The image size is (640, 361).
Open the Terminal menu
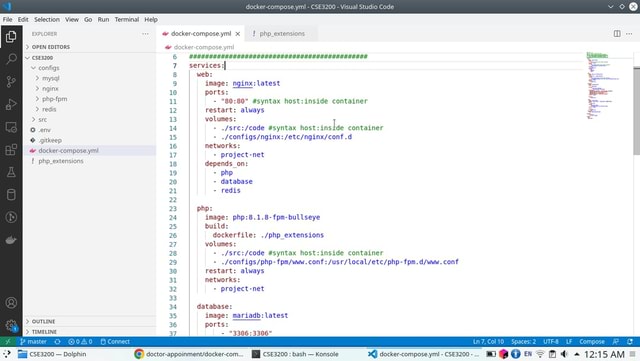(127, 19)
